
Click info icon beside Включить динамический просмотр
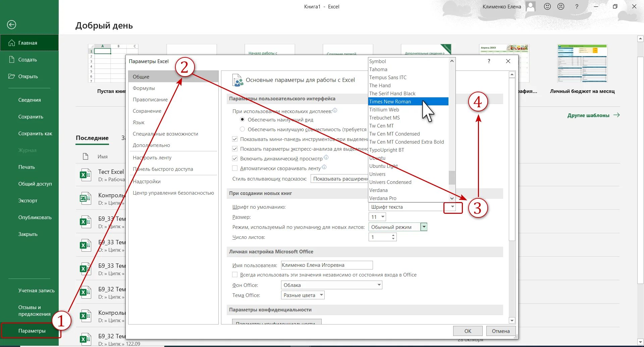coord(326,157)
